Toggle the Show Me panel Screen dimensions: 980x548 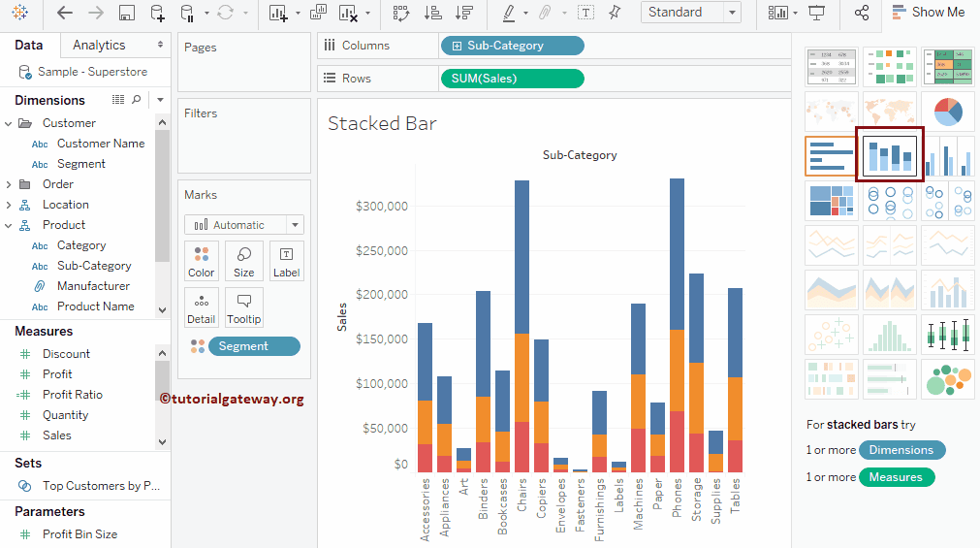[x=928, y=13]
